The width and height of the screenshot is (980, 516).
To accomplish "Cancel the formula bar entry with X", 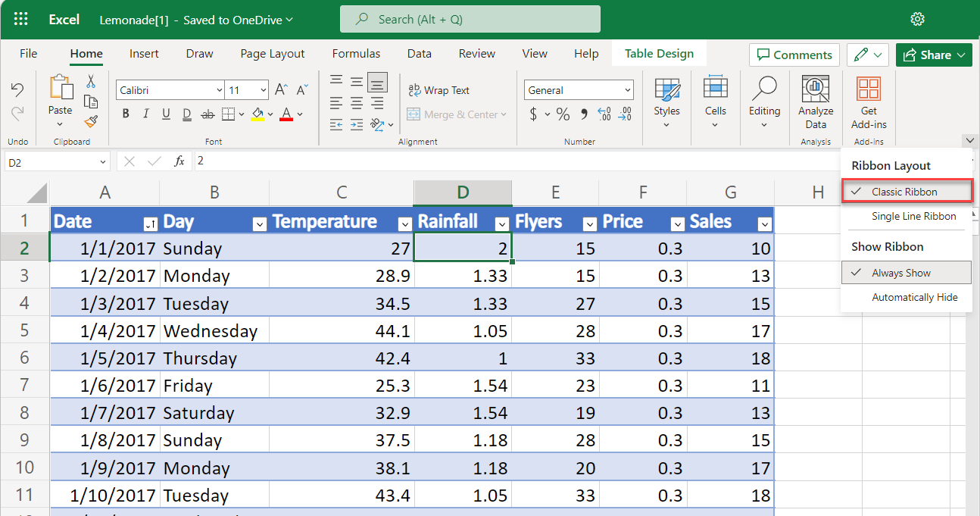I will click(130, 161).
